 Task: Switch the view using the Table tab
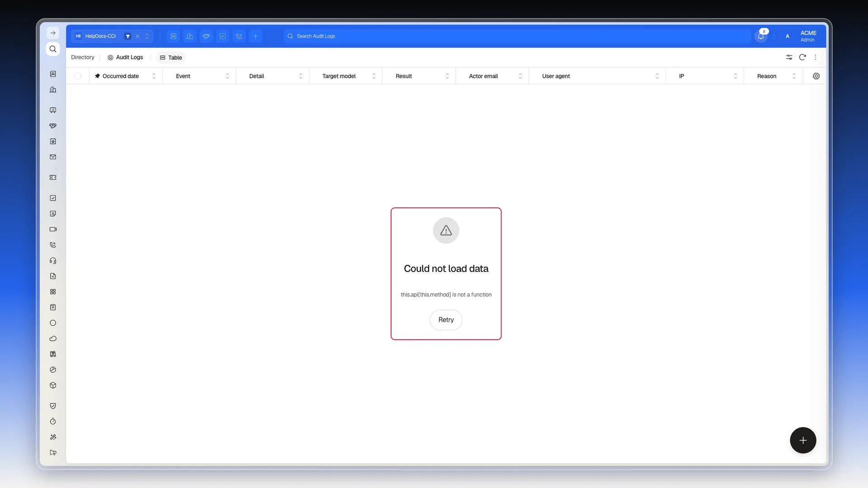tap(171, 57)
